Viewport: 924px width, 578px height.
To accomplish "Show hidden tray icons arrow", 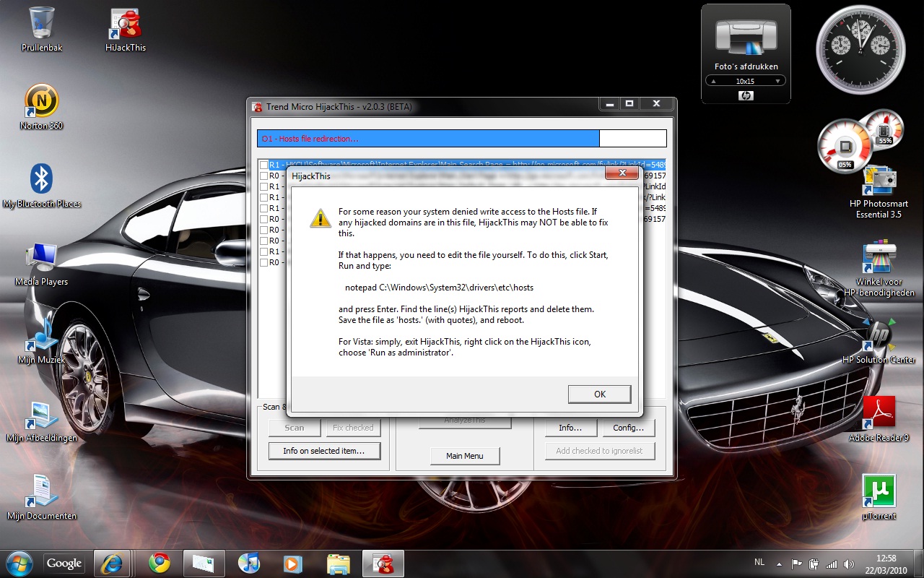I will pyautogui.click(x=779, y=564).
